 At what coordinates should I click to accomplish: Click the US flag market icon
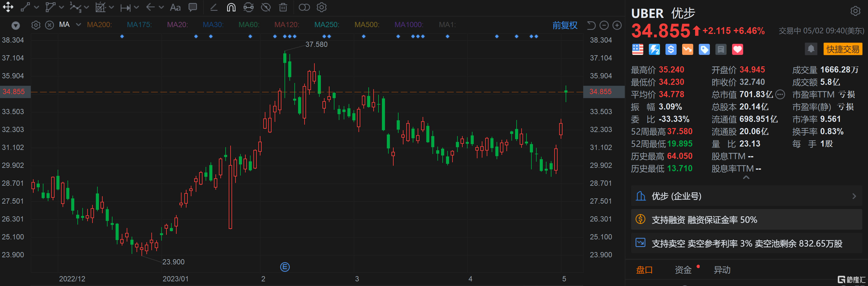pos(637,49)
